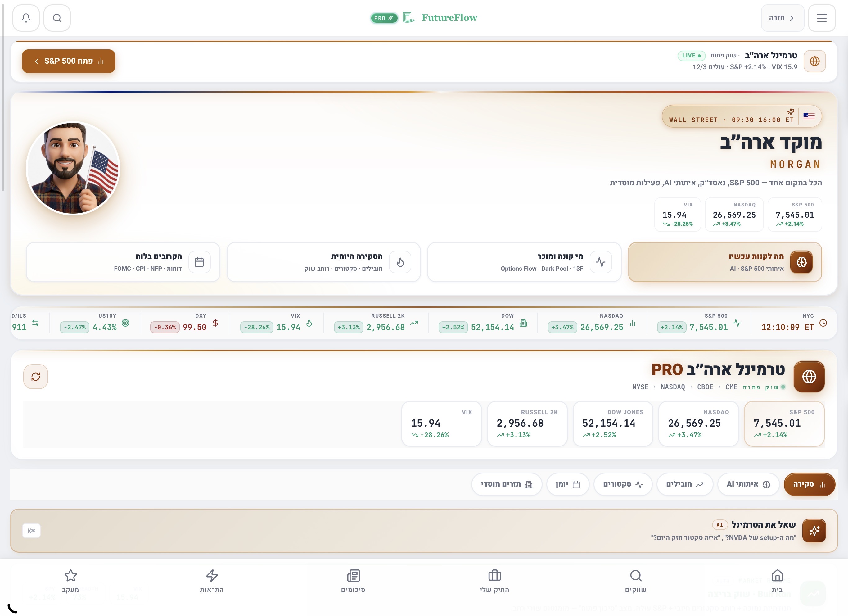Image resolution: width=848 pixels, height=616 pixels.
Task: Open the Options Flow Dark Pool card
Action: 524,262
